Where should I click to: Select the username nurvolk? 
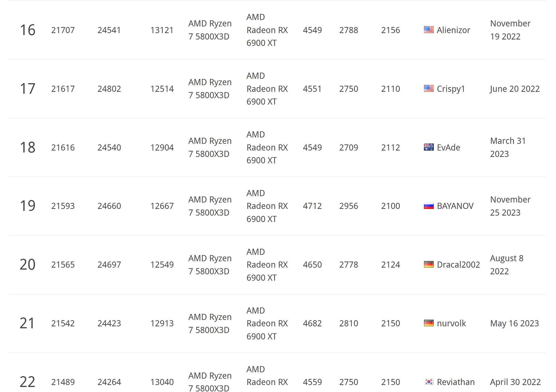(x=451, y=323)
